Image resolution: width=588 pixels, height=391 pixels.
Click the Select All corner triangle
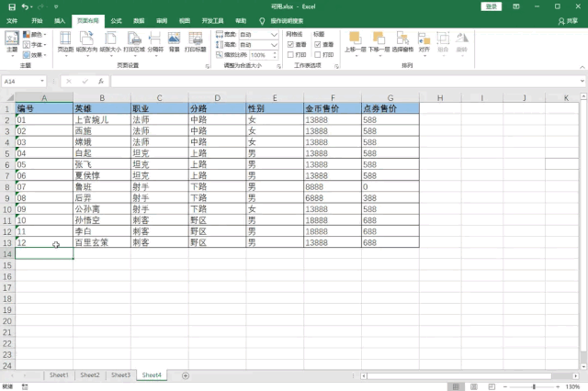[x=10, y=97]
